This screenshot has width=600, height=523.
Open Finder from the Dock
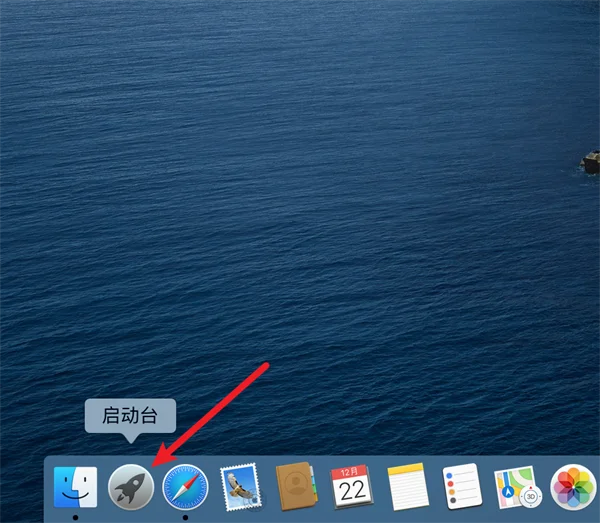75,487
